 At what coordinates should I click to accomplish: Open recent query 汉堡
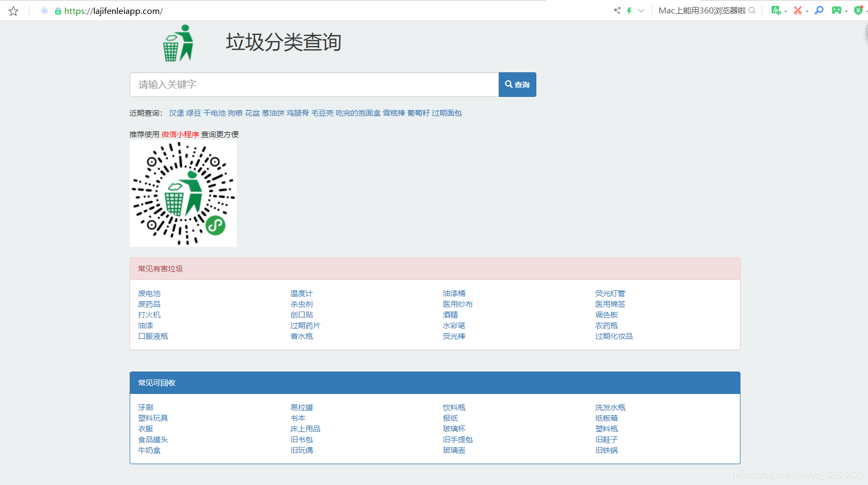176,113
